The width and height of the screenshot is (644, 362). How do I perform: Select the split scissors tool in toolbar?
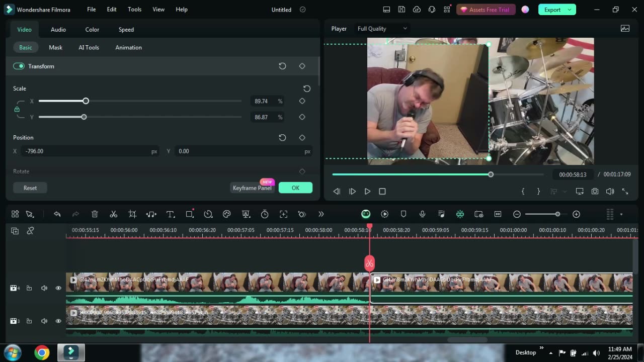pos(114,214)
